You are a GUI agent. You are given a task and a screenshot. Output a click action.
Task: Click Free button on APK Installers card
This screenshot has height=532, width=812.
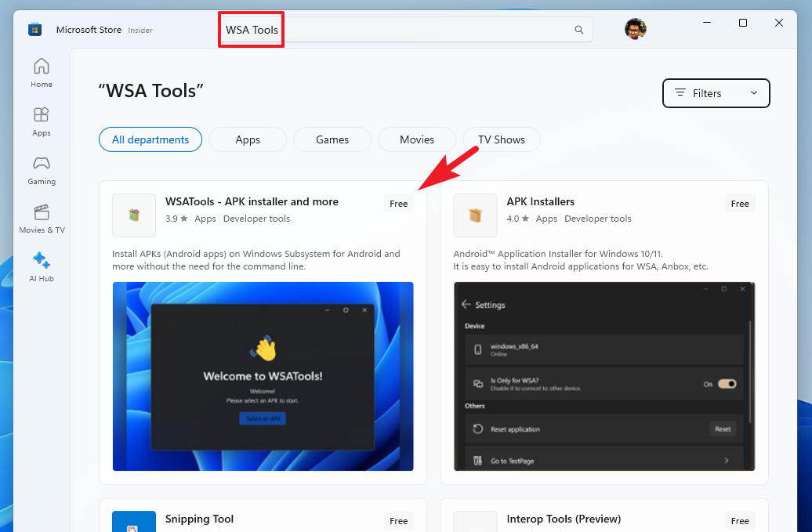pos(740,204)
